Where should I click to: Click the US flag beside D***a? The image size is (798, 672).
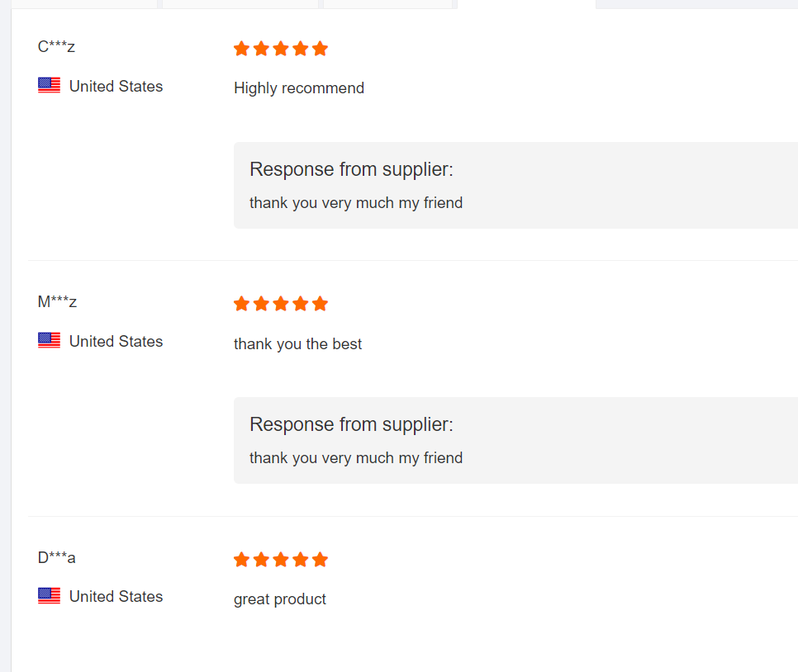(x=49, y=595)
